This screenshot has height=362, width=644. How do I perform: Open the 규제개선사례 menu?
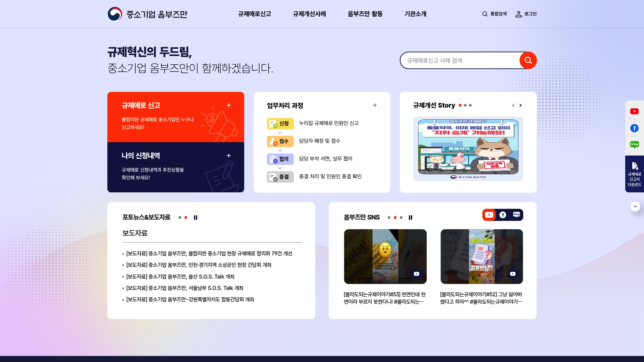coord(309,14)
